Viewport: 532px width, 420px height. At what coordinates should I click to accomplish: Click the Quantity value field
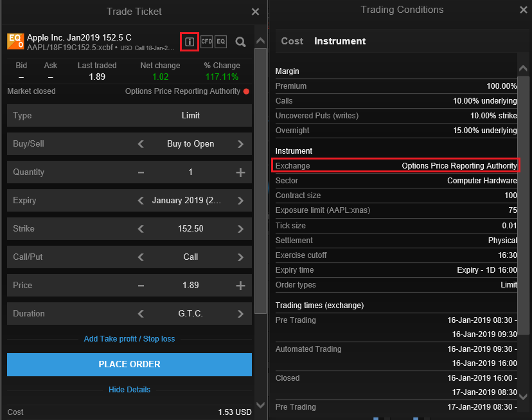tap(190, 172)
